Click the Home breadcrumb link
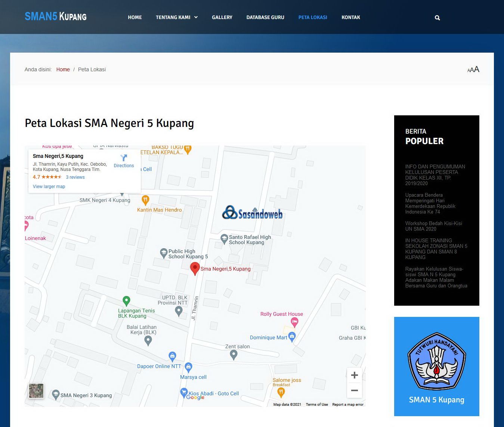Screen dimensions: 504x427 63,69
